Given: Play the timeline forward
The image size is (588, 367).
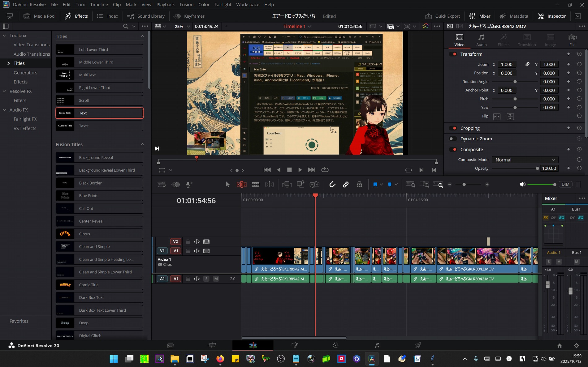Looking at the screenshot, I should tap(300, 170).
